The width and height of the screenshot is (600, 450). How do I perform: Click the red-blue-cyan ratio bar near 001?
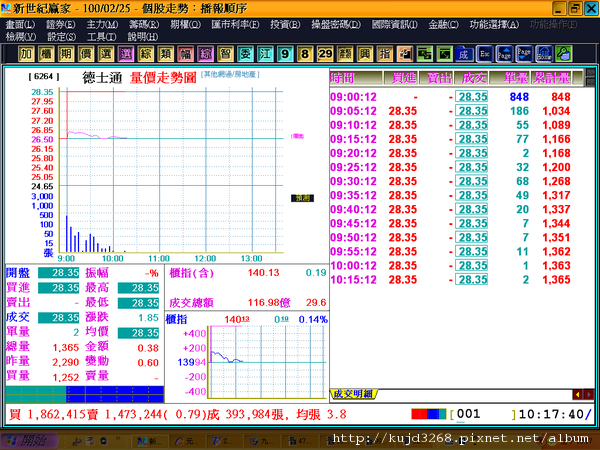tap(429, 414)
